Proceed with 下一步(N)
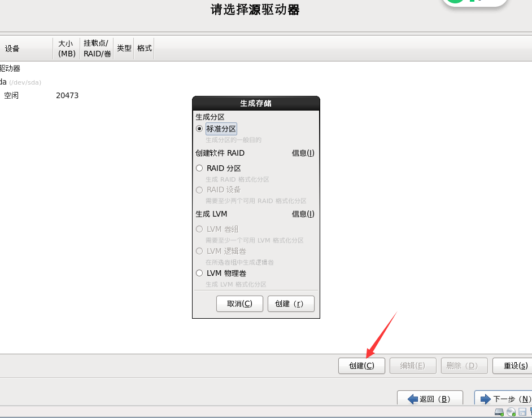 [504, 399]
